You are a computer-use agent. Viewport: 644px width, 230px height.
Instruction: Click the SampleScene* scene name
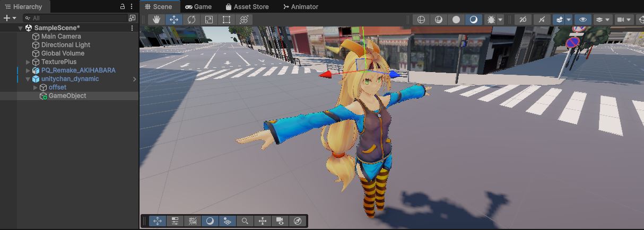click(x=57, y=28)
